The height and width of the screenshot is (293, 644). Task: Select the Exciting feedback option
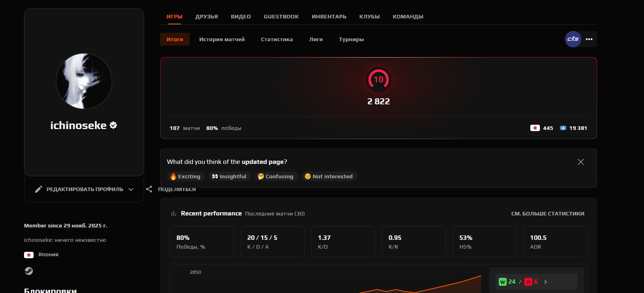point(185,176)
